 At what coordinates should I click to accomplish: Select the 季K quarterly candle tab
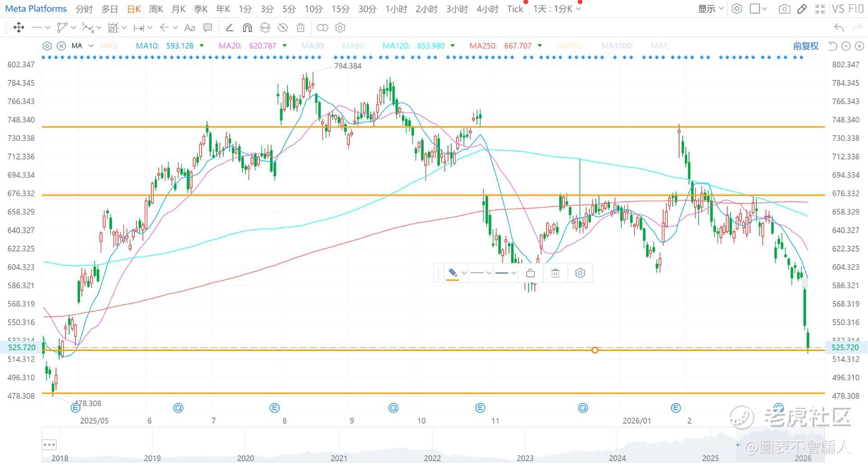201,9
